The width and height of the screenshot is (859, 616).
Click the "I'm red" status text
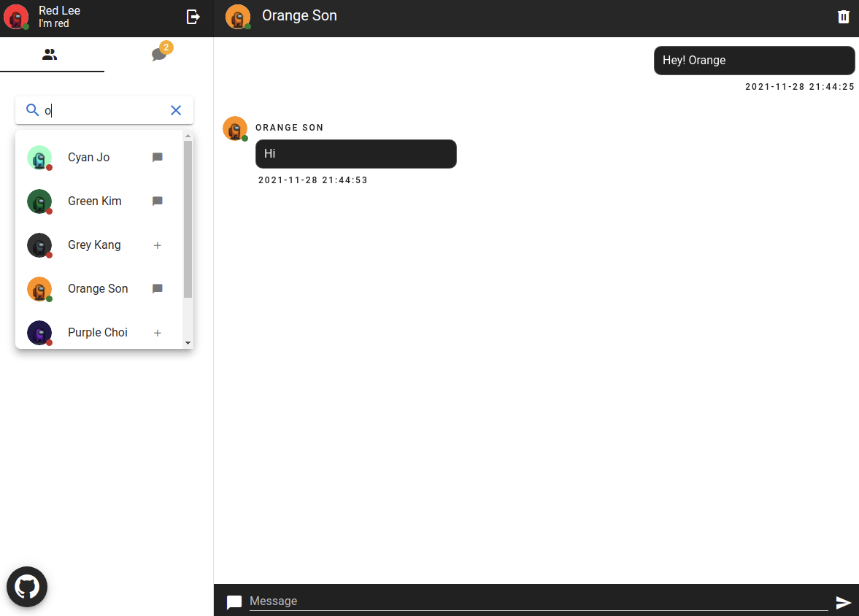(54, 23)
